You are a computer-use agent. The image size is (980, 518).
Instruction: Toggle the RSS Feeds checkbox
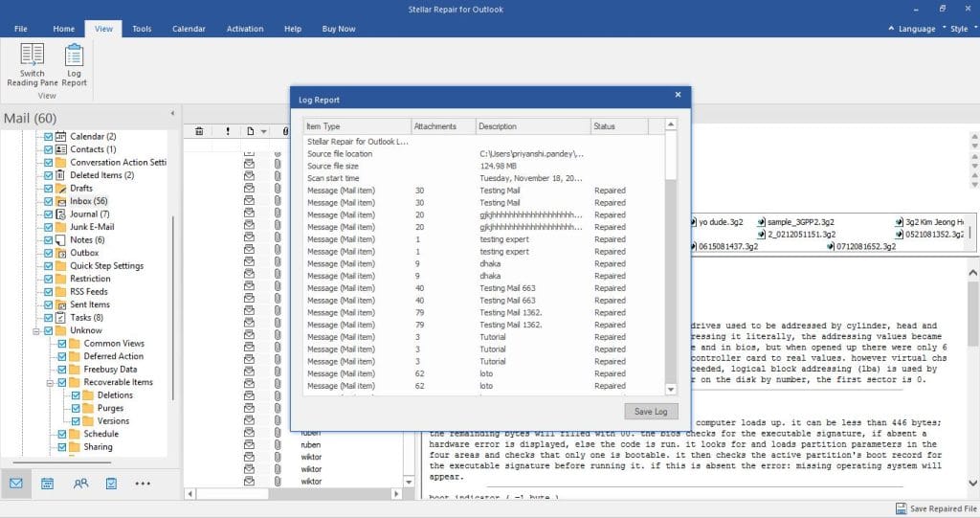point(48,292)
